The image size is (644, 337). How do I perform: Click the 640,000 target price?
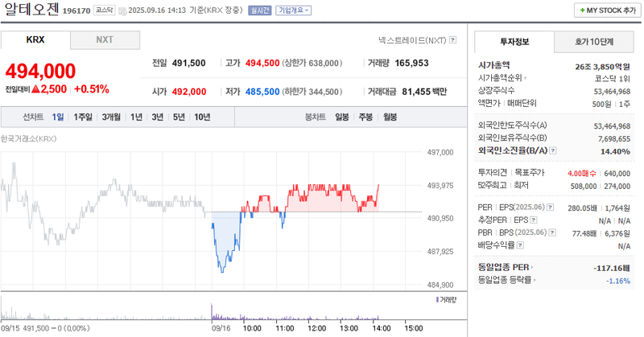(x=617, y=174)
